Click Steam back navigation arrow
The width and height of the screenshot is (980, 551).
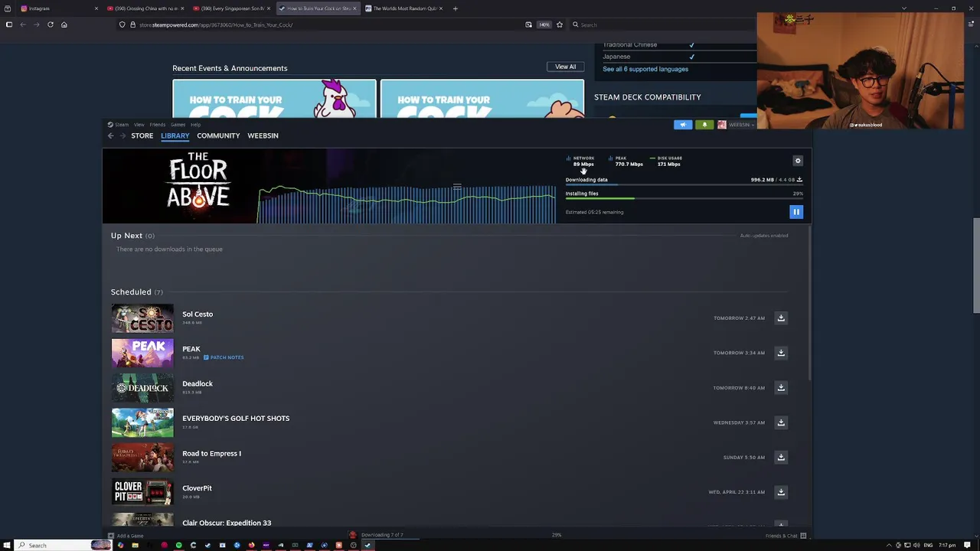tap(110, 135)
